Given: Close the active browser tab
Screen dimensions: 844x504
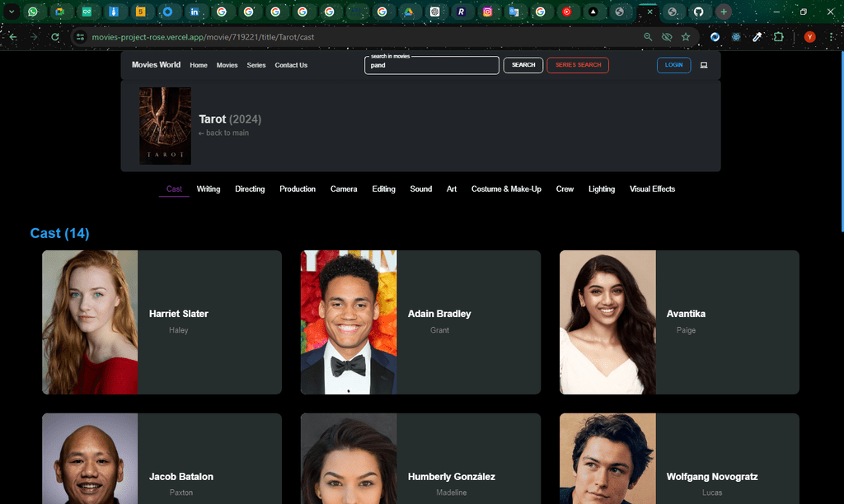Looking at the screenshot, I should click(649, 12).
